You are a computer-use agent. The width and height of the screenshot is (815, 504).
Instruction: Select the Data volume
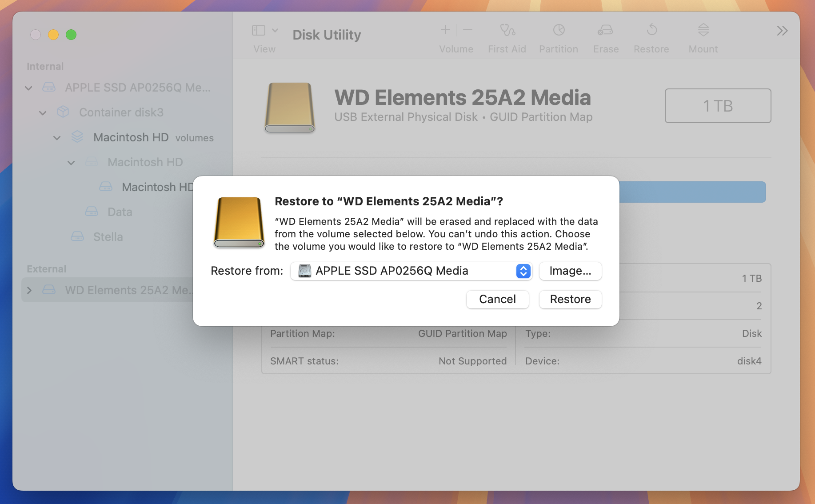click(x=120, y=212)
